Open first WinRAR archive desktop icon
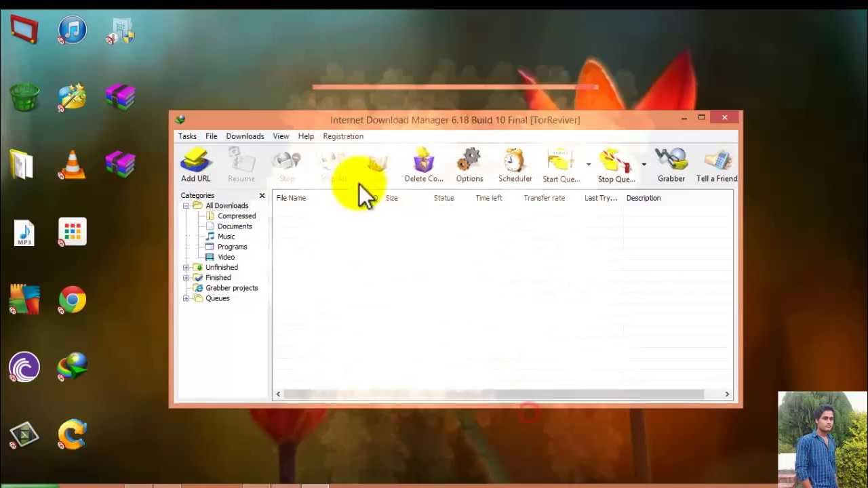This screenshot has width=868, height=488. [120, 97]
